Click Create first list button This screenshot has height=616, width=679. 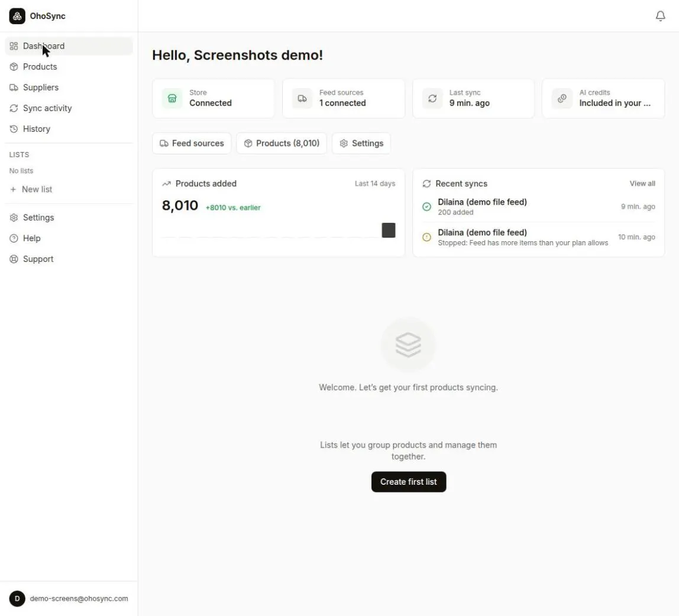408,482
